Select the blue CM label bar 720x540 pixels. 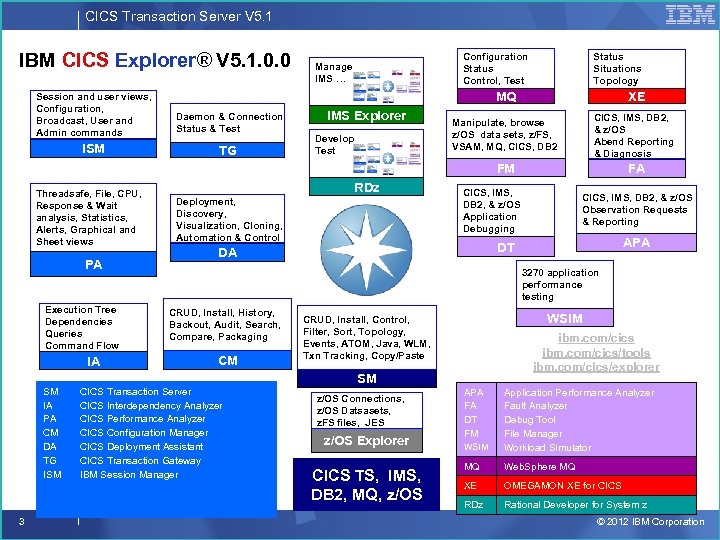pyautogui.click(x=227, y=360)
